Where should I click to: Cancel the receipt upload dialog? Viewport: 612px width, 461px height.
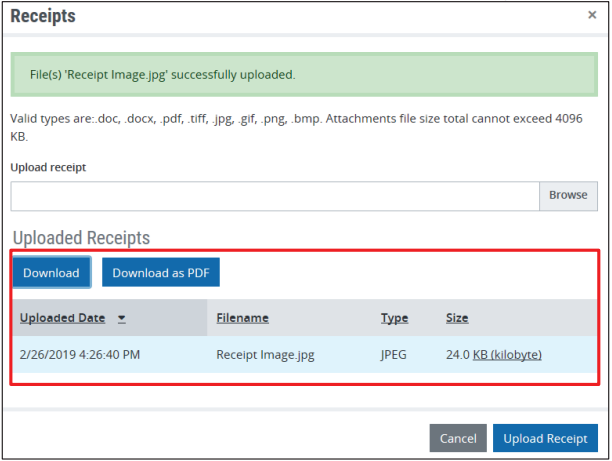click(458, 438)
